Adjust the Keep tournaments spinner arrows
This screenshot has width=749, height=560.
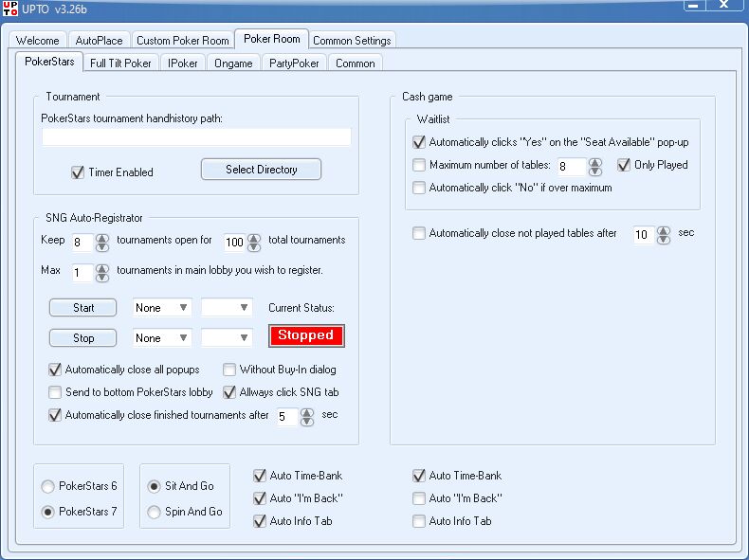pos(102,243)
